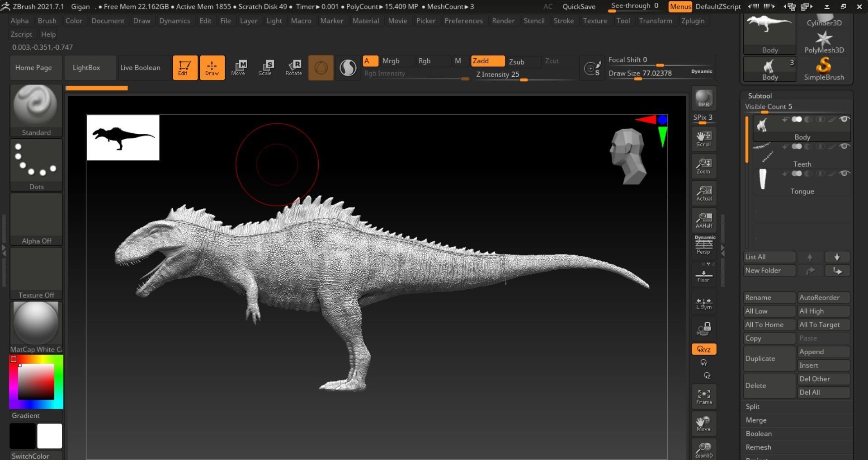Collapse the Subtool panel header
Image resolution: width=868 pixels, height=460 pixels.
point(760,96)
